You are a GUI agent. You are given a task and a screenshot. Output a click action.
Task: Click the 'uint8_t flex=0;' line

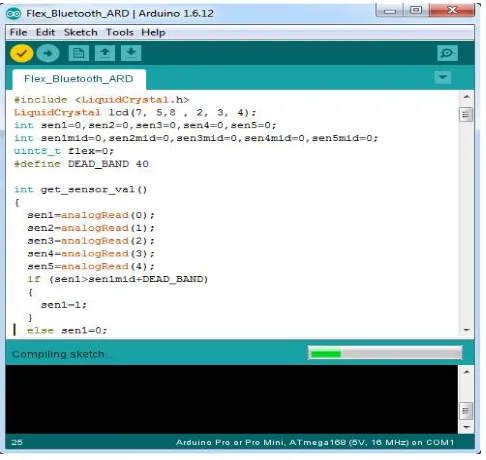[64, 151]
